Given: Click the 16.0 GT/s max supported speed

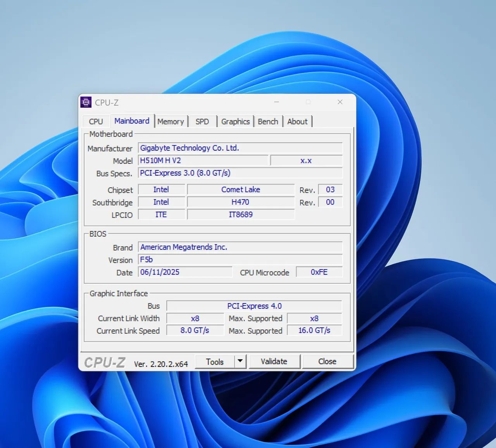Looking at the screenshot, I should (x=314, y=331).
